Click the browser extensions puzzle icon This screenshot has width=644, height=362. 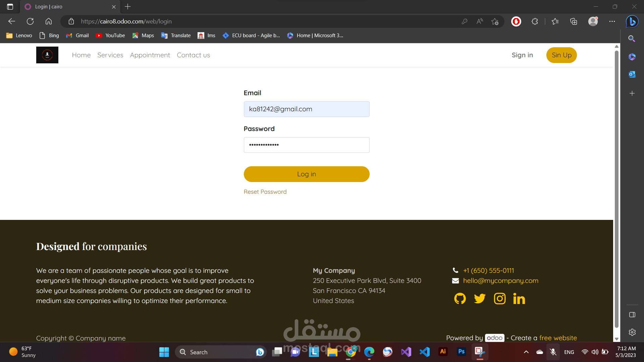[x=535, y=21]
